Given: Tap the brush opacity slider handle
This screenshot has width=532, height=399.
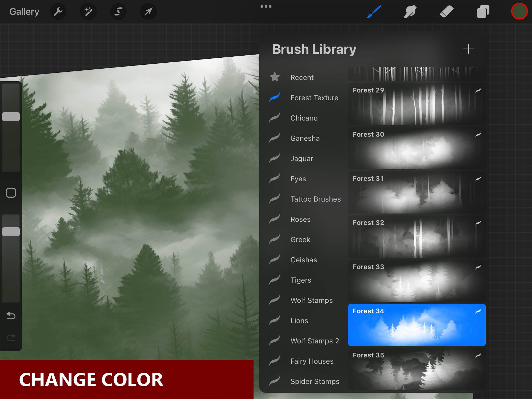Looking at the screenshot, I should (x=11, y=232).
